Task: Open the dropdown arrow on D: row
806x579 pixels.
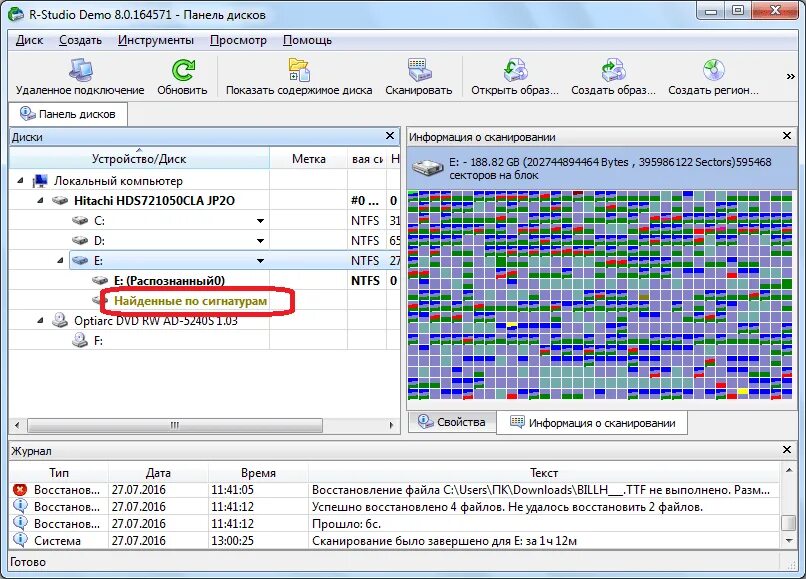Action: pos(261,241)
